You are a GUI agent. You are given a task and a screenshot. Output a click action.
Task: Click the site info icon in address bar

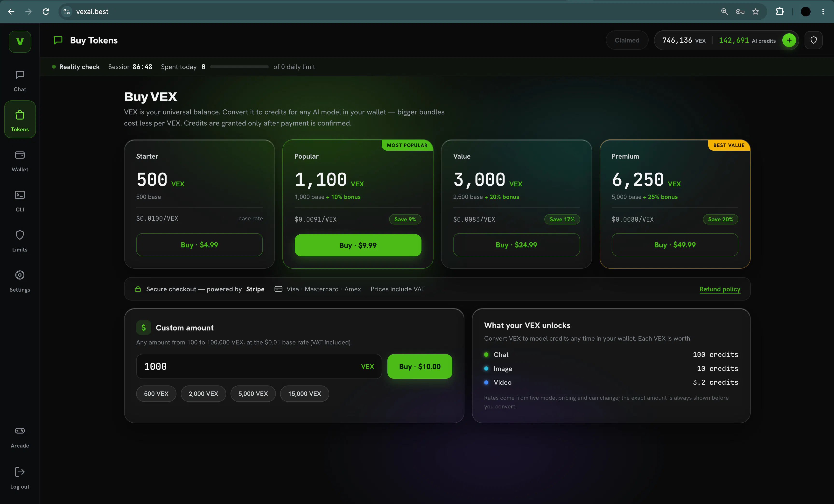67,12
